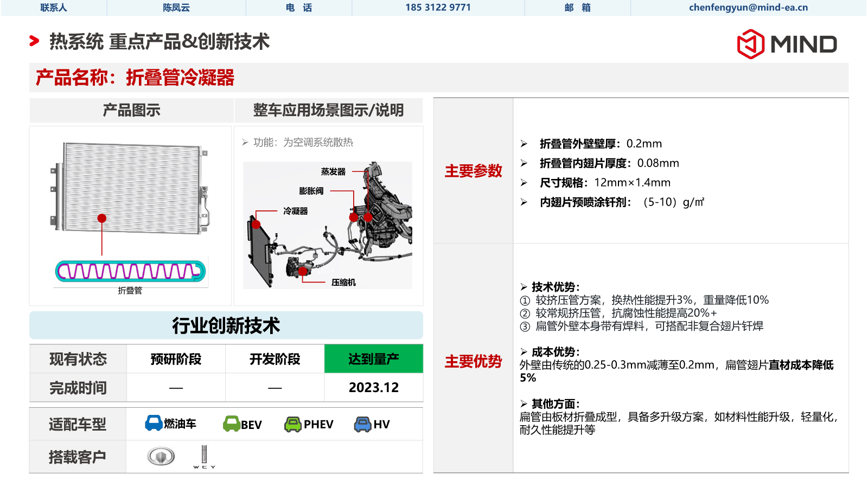Click the Great Wall customer logo

tap(161, 456)
